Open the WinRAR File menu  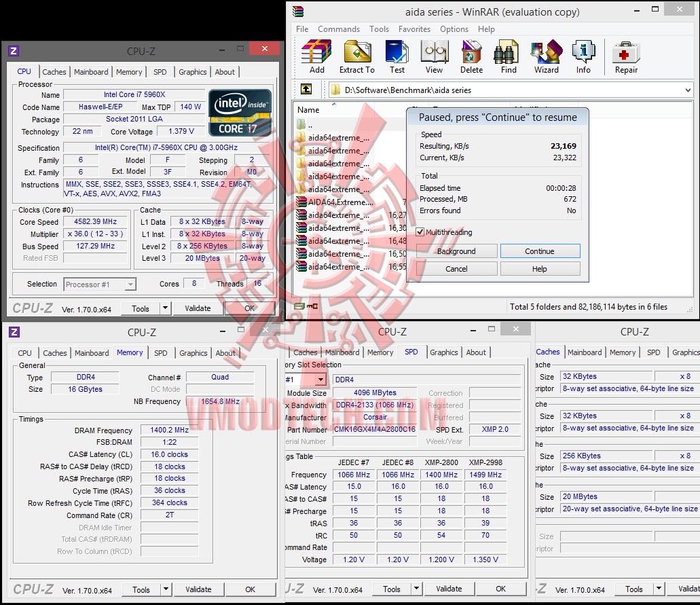pyautogui.click(x=302, y=29)
